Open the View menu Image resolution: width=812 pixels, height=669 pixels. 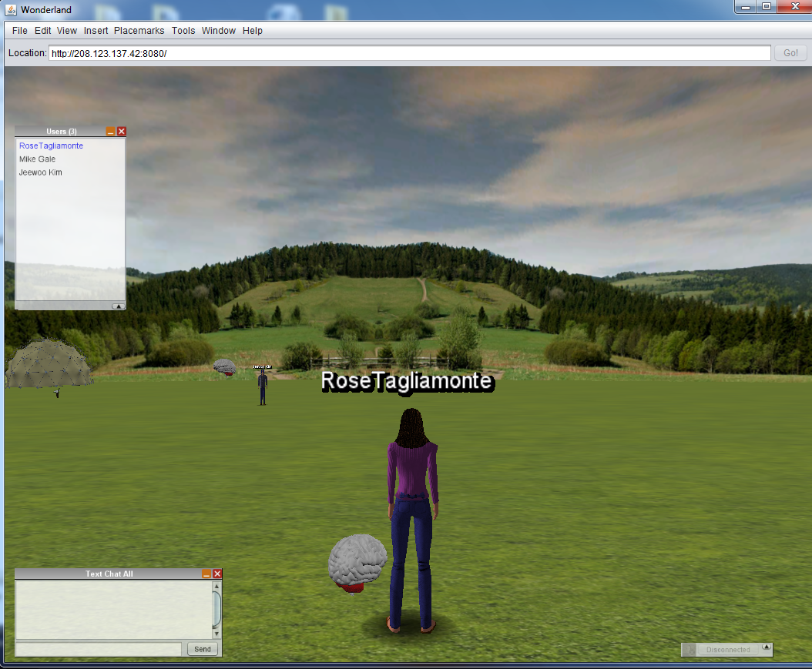(67, 31)
